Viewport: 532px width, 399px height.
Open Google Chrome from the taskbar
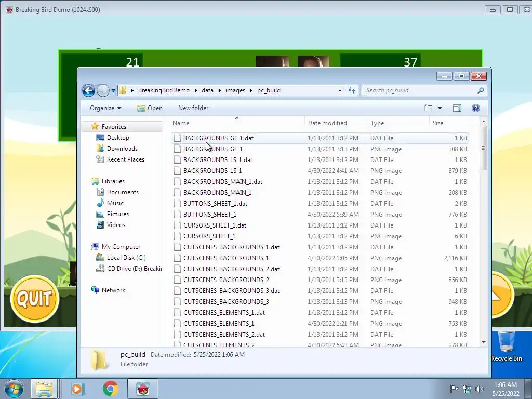click(x=110, y=389)
